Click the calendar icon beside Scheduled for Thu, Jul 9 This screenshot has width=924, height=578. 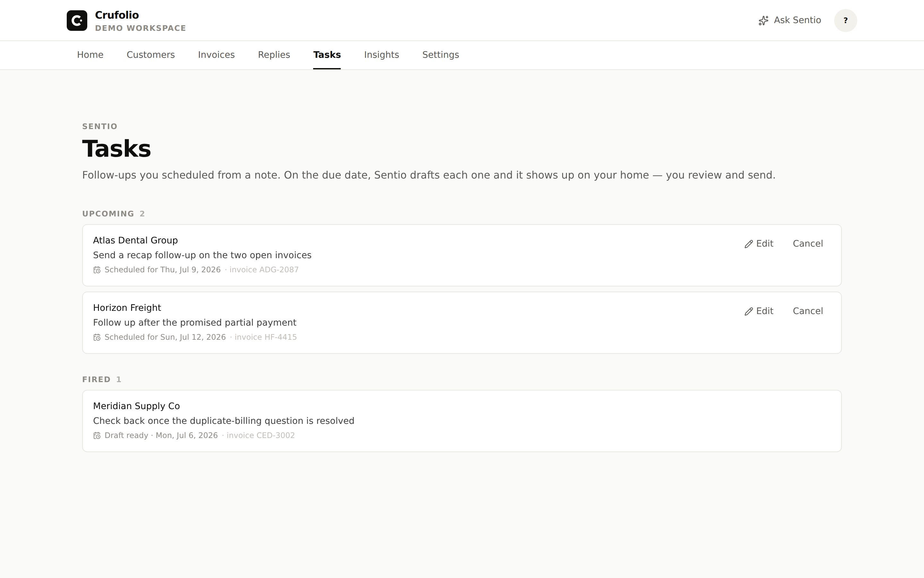[97, 270]
